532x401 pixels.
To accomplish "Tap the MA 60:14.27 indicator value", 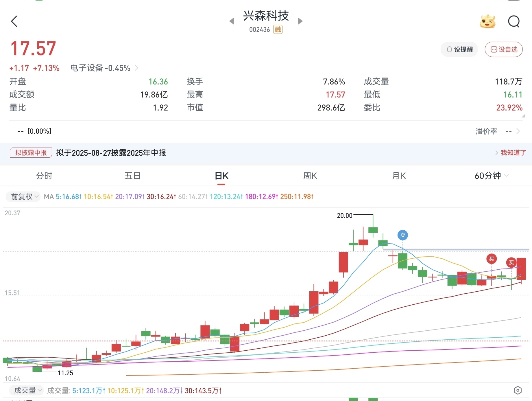I will point(193,197).
